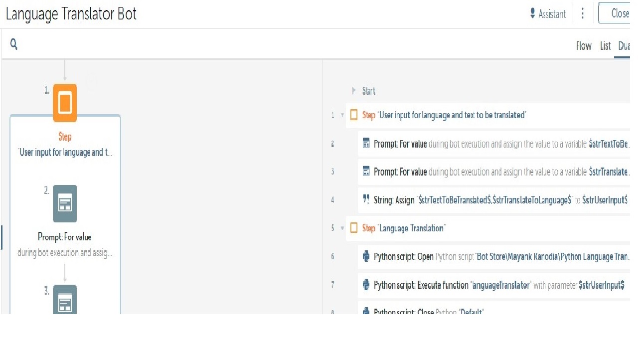Click String Assign quotation icon
Image resolution: width=644 pixels, height=362 pixels.
(366, 200)
